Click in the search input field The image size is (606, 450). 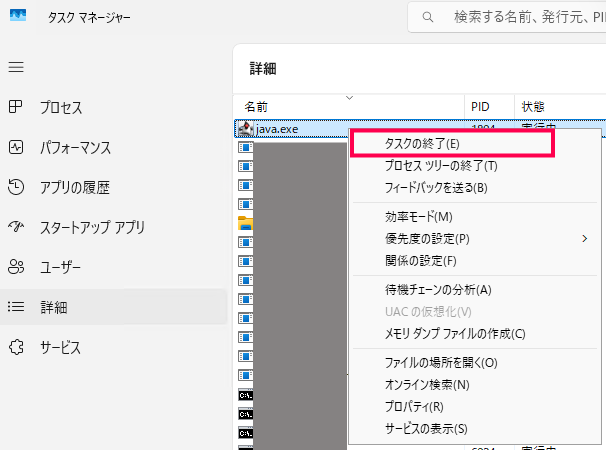click(x=507, y=17)
